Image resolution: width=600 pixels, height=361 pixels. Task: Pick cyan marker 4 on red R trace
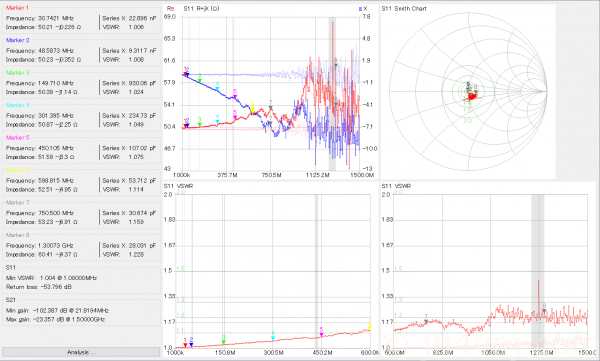pos(217,122)
